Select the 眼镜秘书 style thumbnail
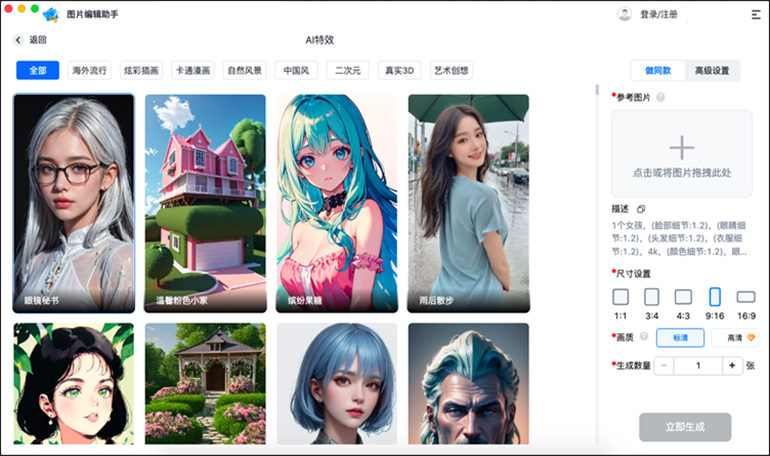770x456 pixels. pos(74,203)
